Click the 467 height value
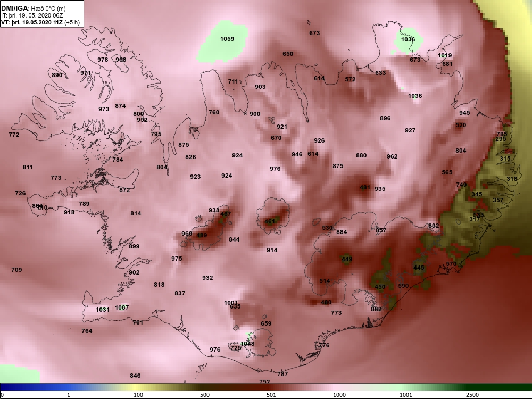Image resolution: width=532 pixels, height=399 pixels. pos(226,214)
